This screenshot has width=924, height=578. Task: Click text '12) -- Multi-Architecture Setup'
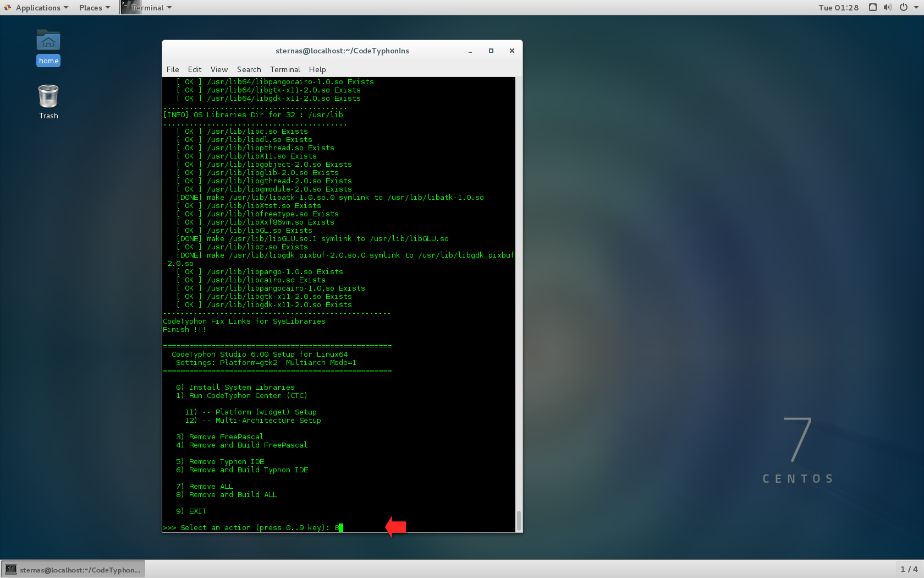(253, 420)
